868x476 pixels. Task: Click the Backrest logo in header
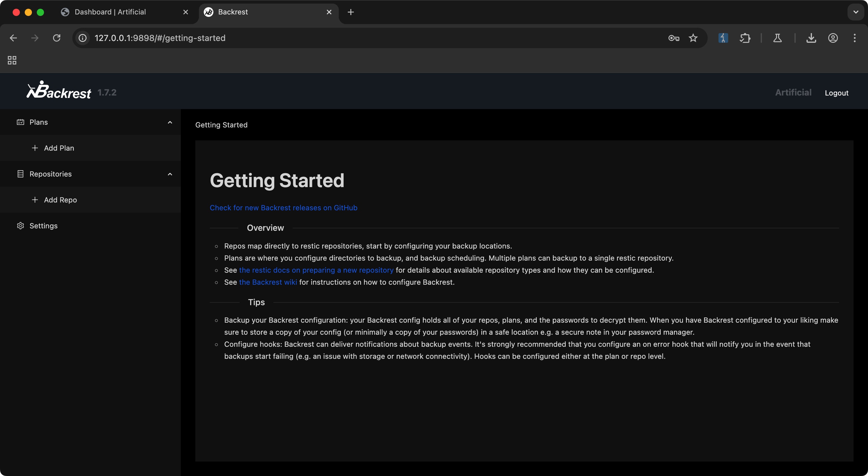click(59, 91)
